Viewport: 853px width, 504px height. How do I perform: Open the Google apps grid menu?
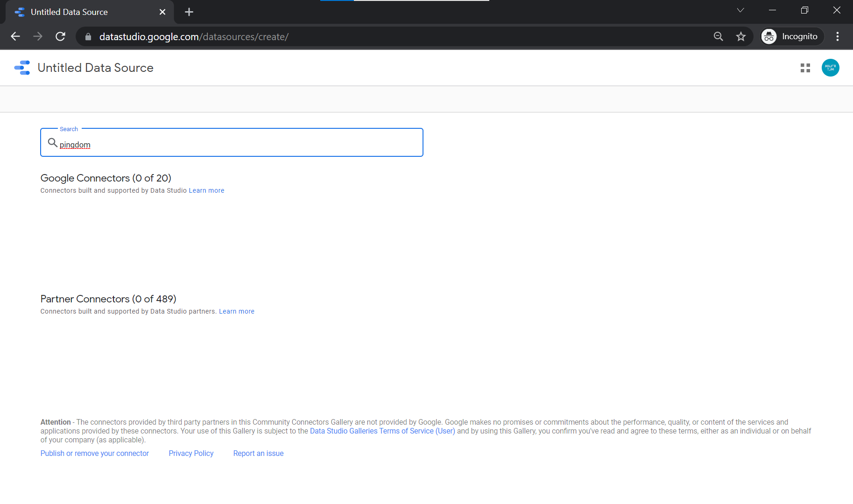pyautogui.click(x=805, y=68)
